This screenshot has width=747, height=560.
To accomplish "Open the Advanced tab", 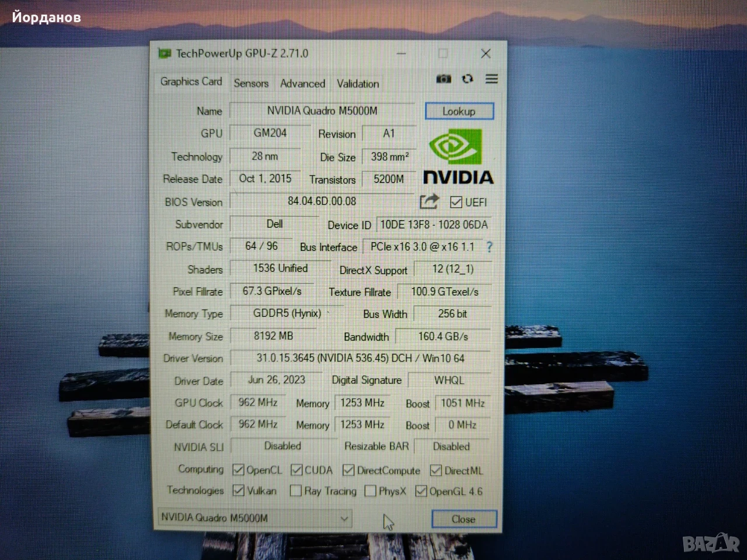I will (x=302, y=83).
